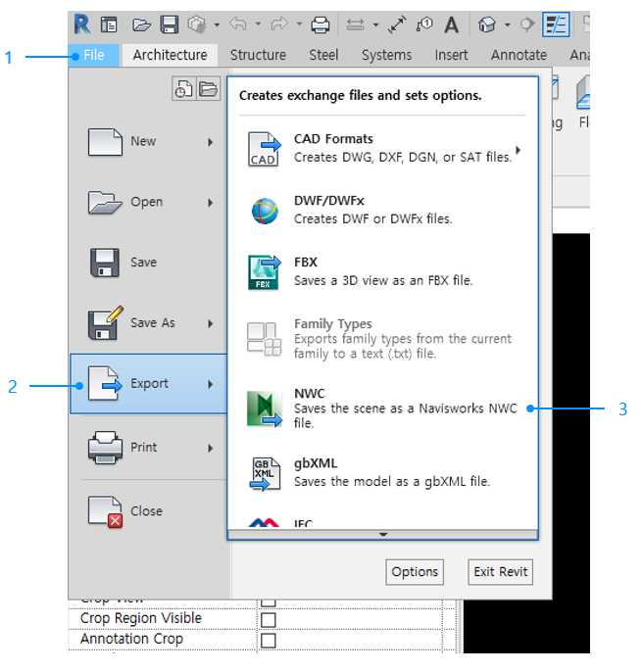Expand the Save As submenu arrow
The image size is (643, 672).
pyautogui.click(x=210, y=324)
